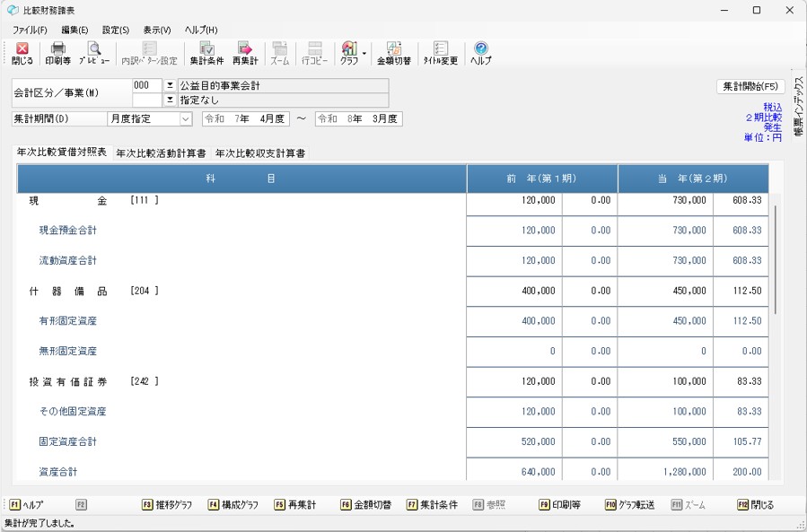
Task: Open the 会計区分 code 000 dropdown
Action: point(170,86)
